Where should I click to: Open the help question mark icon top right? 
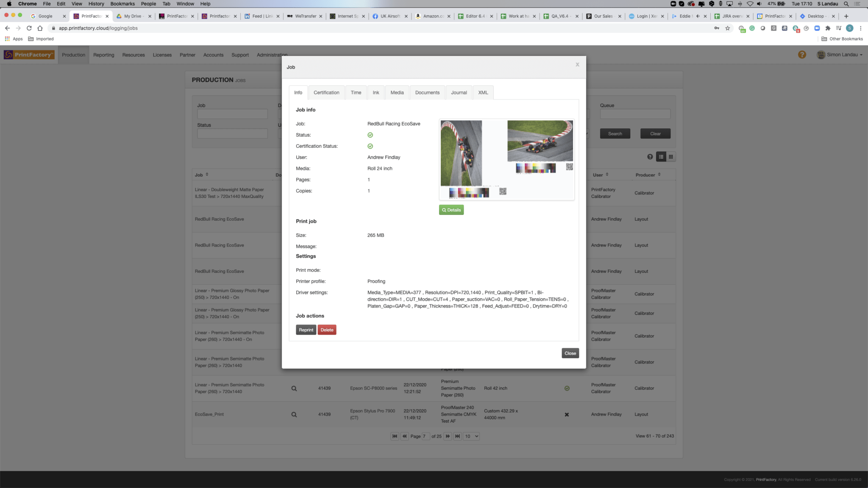pyautogui.click(x=802, y=54)
